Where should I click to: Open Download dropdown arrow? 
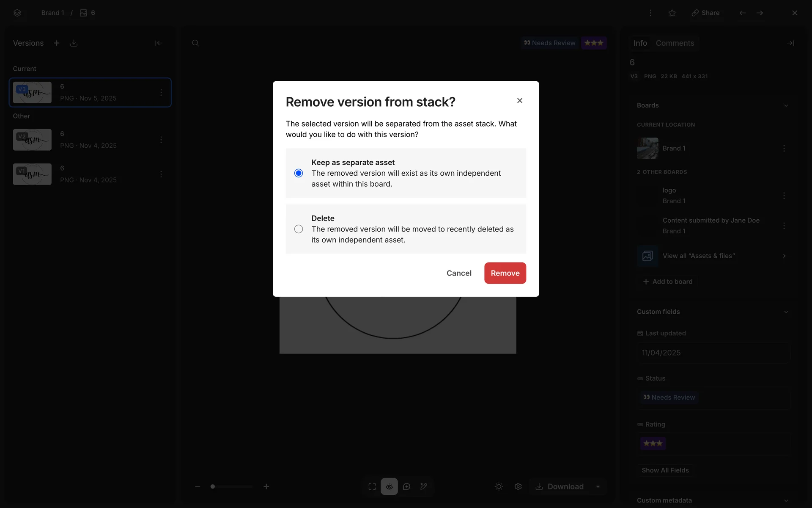[x=598, y=486]
